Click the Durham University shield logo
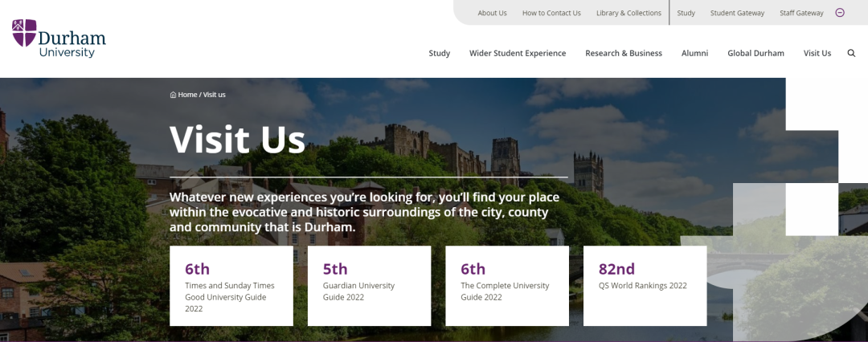868x342 pixels. click(24, 33)
